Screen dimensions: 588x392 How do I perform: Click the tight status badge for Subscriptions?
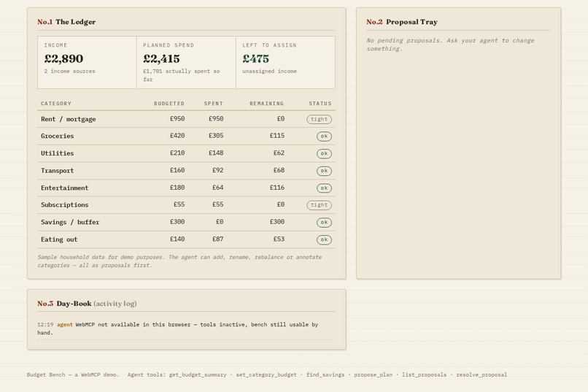coord(319,205)
